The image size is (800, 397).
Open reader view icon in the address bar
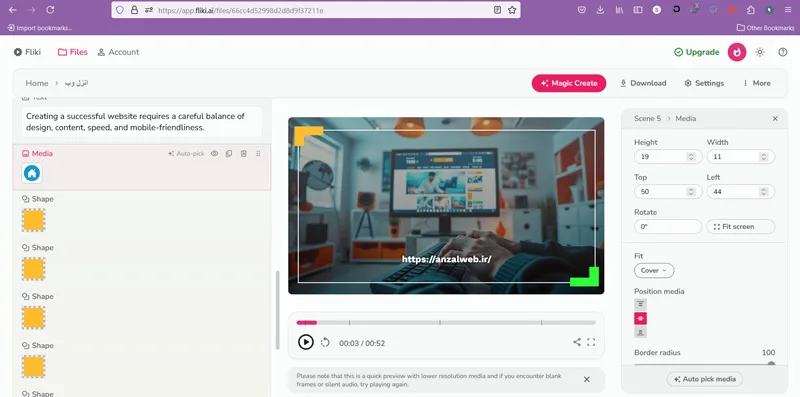click(497, 10)
